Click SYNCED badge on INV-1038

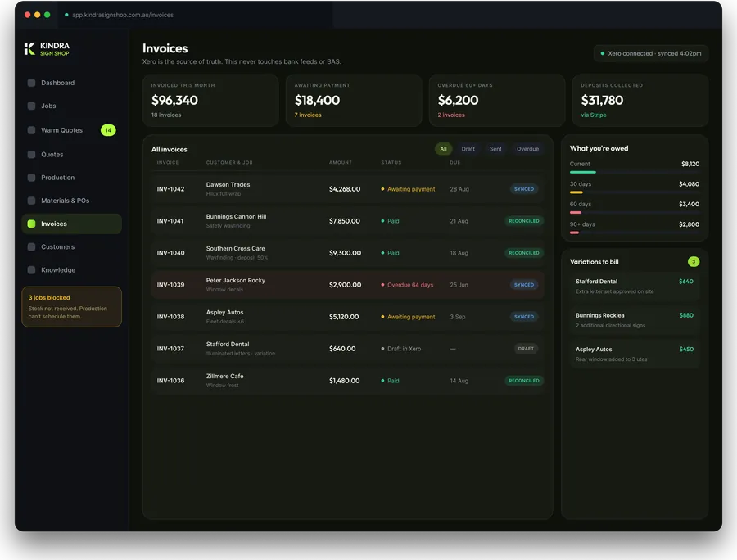(524, 317)
